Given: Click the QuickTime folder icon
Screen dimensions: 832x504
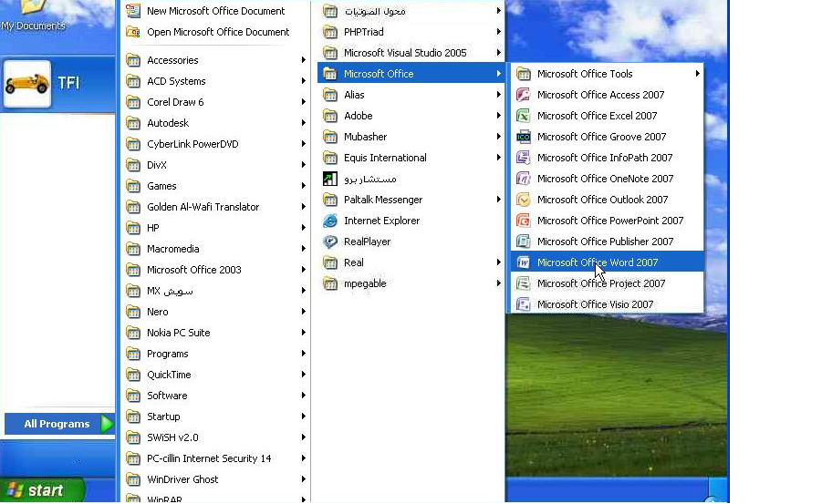Looking at the screenshot, I should tap(133, 375).
